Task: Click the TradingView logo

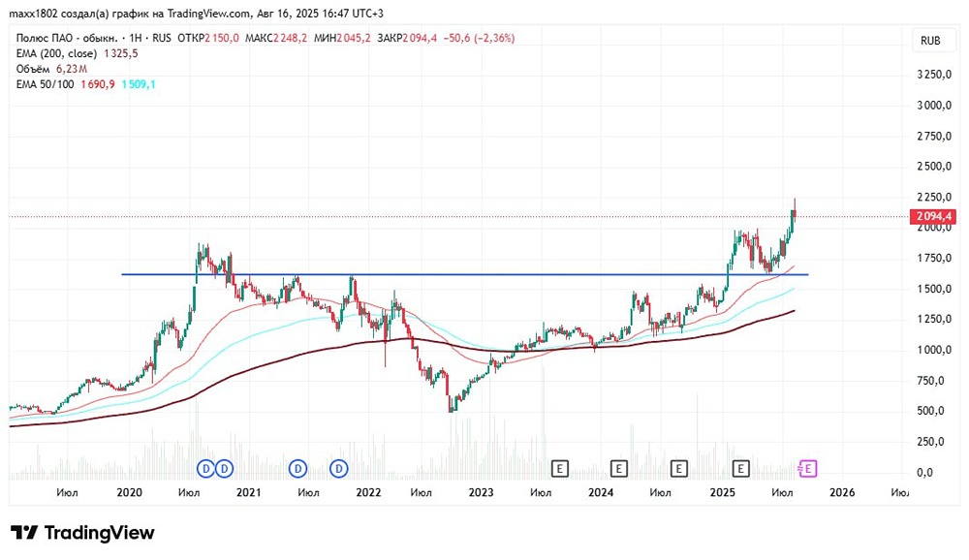Action: (82, 533)
